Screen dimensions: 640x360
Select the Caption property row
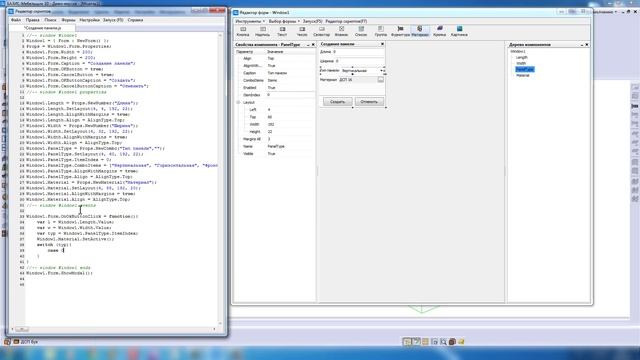[275, 73]
